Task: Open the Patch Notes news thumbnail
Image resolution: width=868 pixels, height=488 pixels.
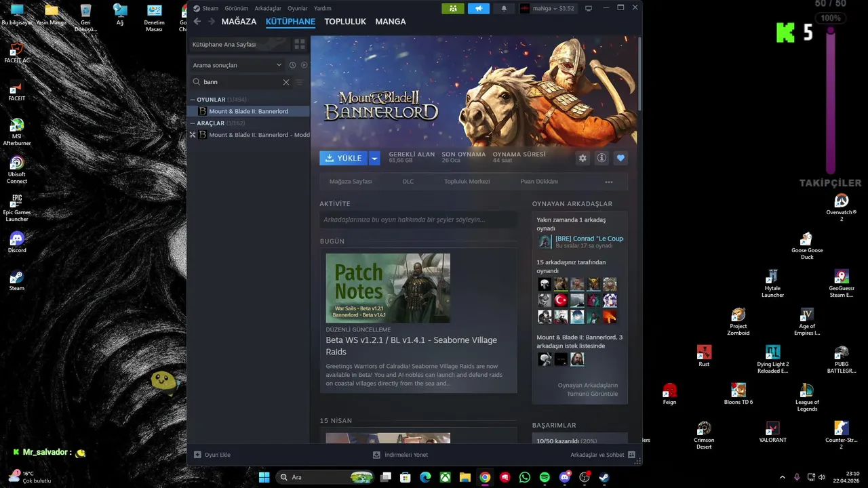Action: (x=388, y=288)
